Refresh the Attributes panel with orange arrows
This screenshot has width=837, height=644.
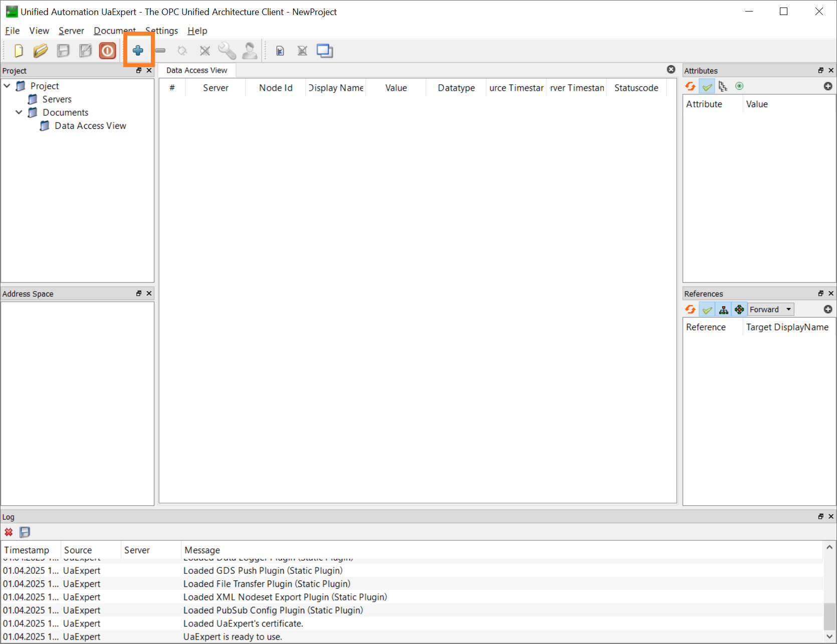pyautogui.click(x=690, y=86)
